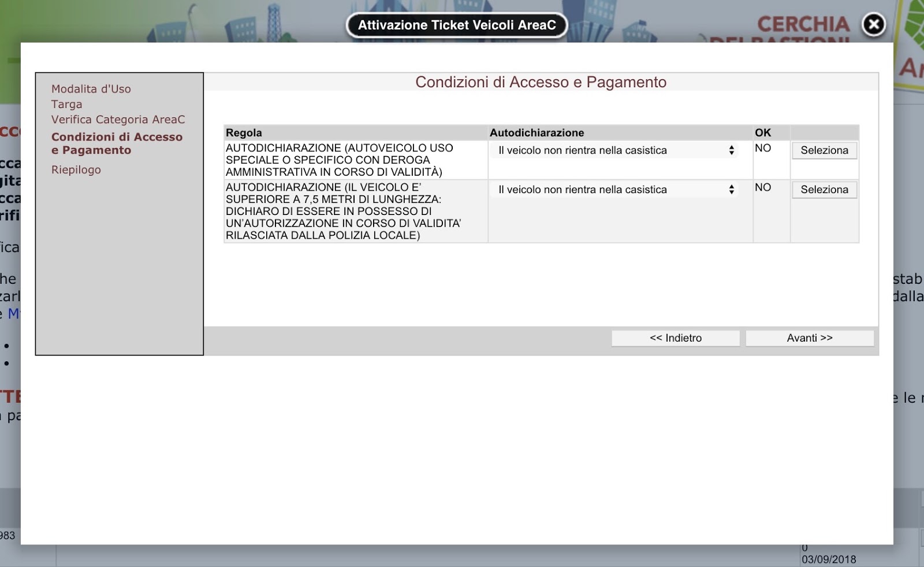Screen dimensions: 924x567
Task: Click the 03/09/2018 date in background page
Action: [x=829, y=559]
